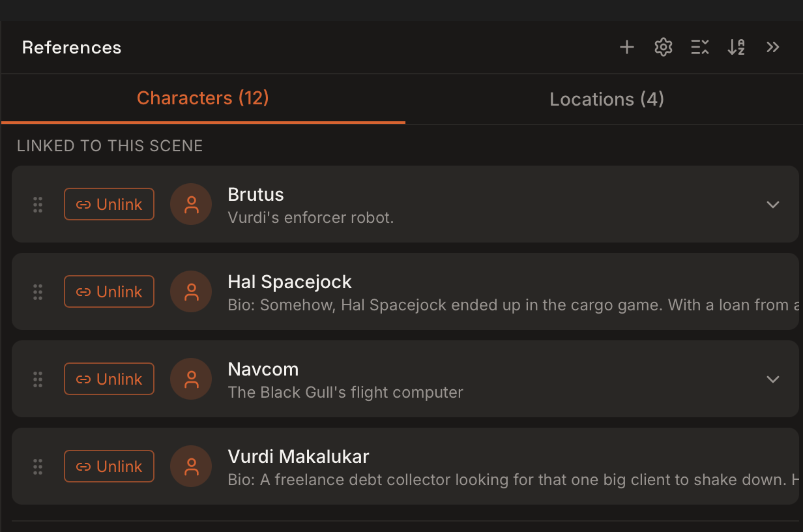Click Vurdi Makalukar's drag handle
Viewport: 803px width, 532px height.
(x=37, y=466)
